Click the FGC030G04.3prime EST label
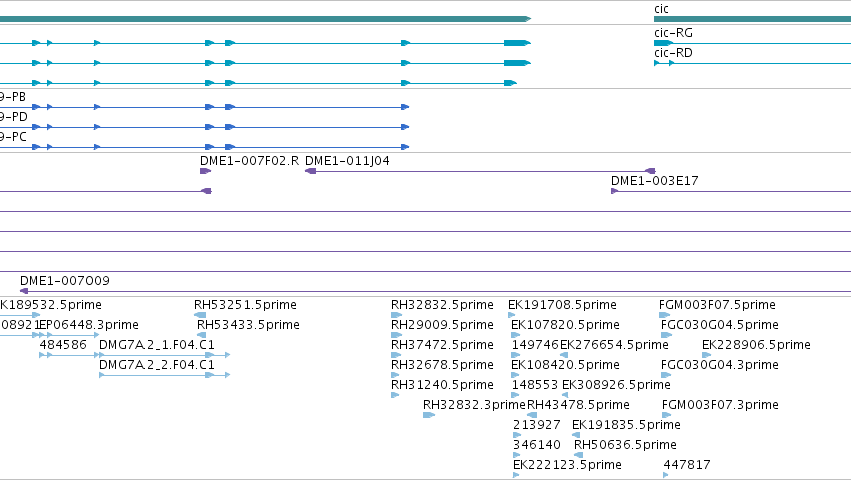The image size is (851, 480). tap(720, 365)
